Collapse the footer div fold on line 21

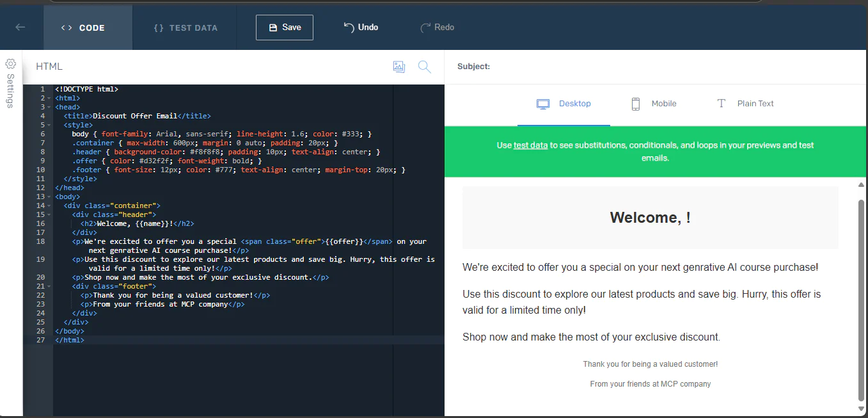(x=49, y=285)
